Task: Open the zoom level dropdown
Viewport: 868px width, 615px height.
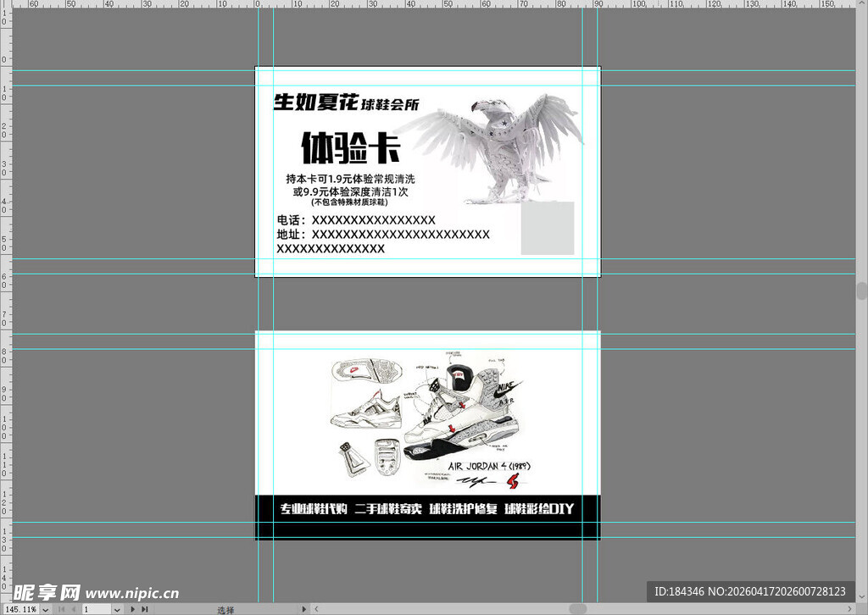Action: point(44,609)
